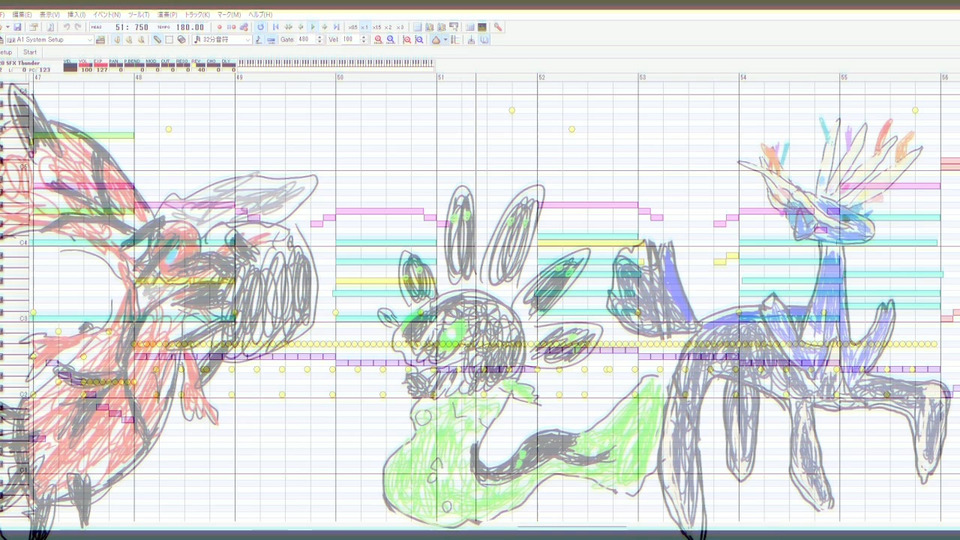Open the 表示(V) menu

pos(50,15)
